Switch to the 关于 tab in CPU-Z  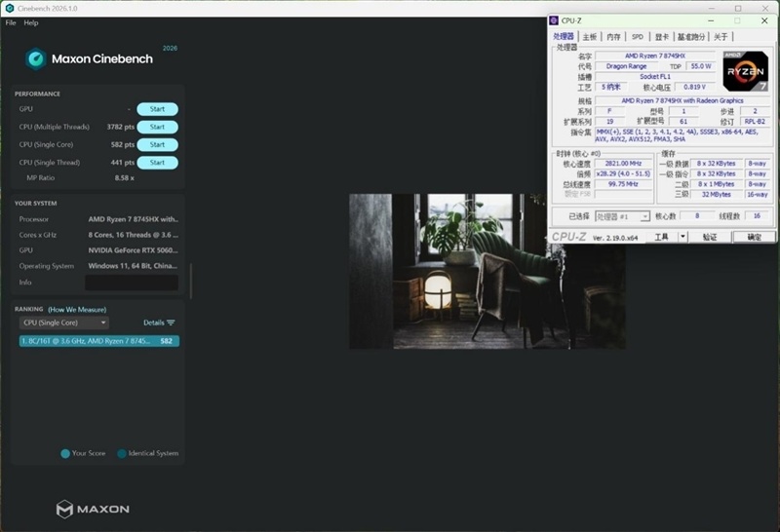[721, 37]
